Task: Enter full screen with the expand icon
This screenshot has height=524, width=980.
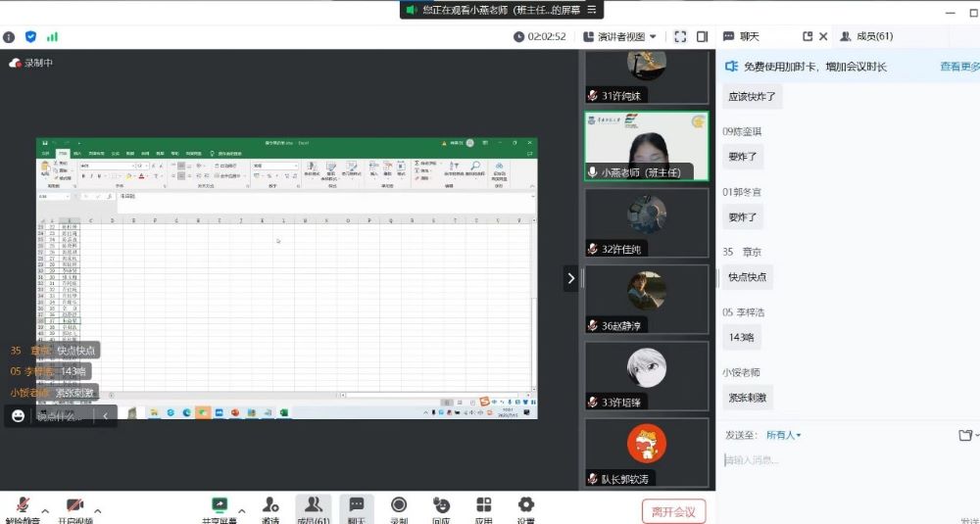Action: pyautogui.click(x=680, y=36)
